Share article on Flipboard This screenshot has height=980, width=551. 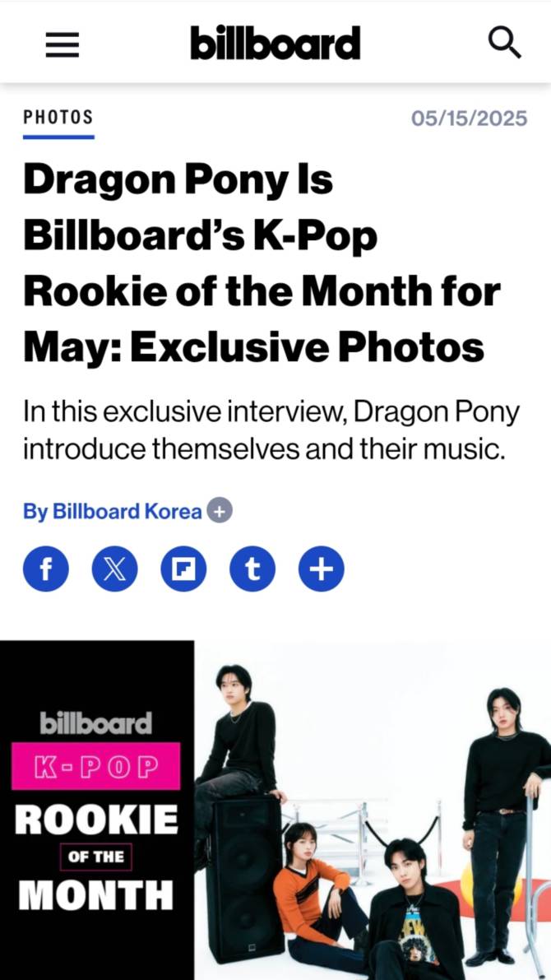pos(183,569)
